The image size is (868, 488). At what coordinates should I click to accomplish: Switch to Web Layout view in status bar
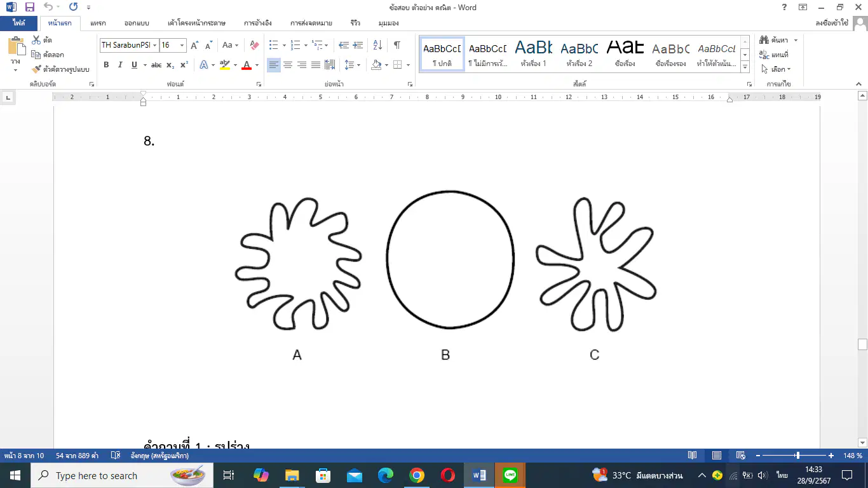coord(740,456)
